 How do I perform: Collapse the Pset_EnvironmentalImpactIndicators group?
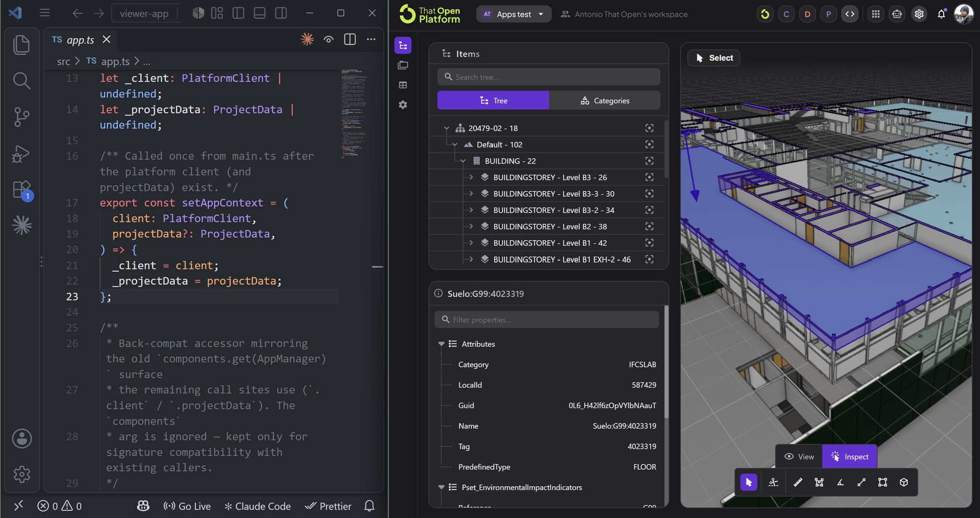click(x=441, y=487)
